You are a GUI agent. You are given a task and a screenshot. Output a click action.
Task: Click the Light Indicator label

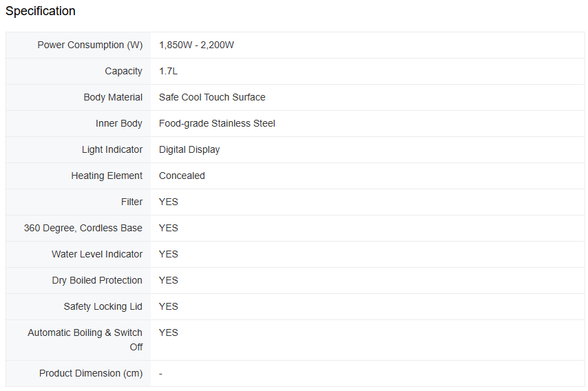112,149
